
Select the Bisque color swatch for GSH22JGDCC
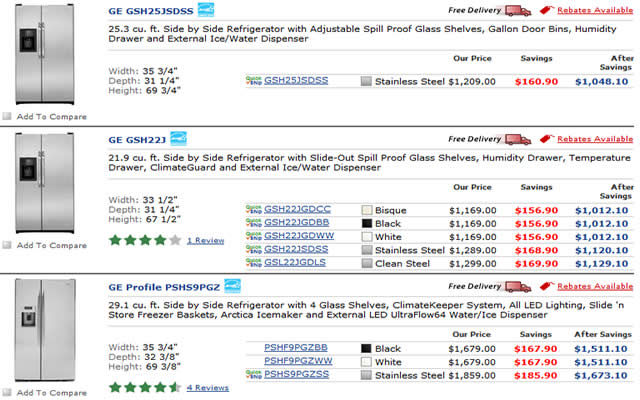click(367, 210)
